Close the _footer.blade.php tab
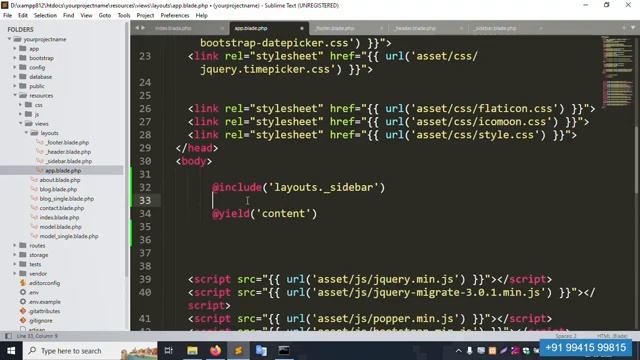This screenshot has height=360, width=640. point(381,28)
